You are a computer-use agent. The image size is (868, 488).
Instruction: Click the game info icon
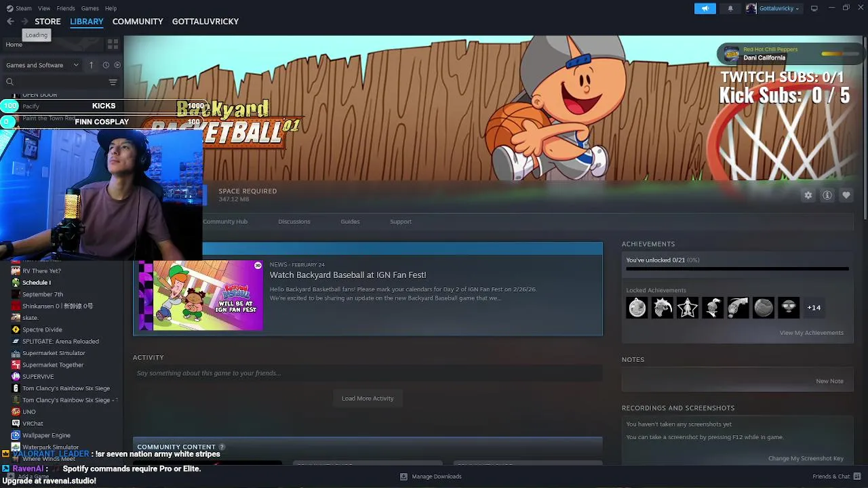pos(827,195)
